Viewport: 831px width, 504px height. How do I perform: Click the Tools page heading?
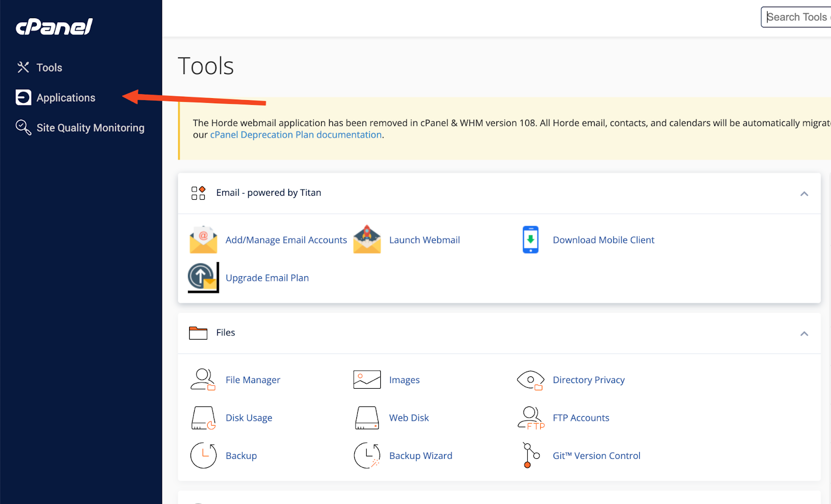206,66
